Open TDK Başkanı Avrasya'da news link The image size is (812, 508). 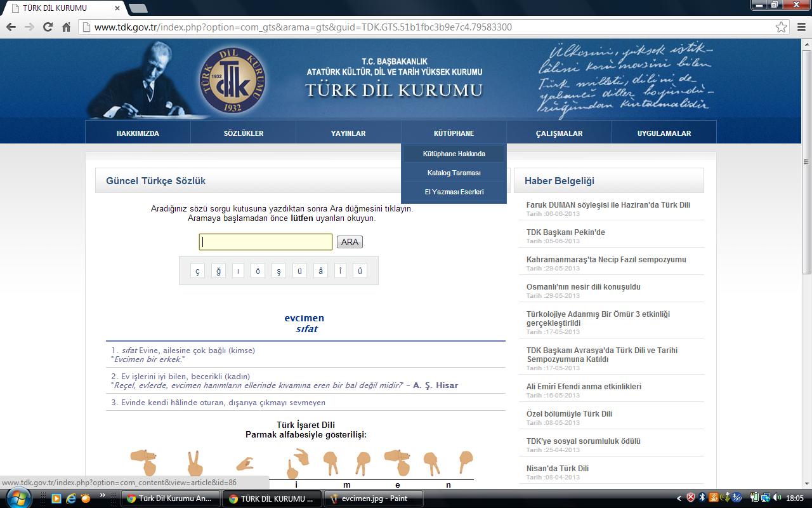602,355
